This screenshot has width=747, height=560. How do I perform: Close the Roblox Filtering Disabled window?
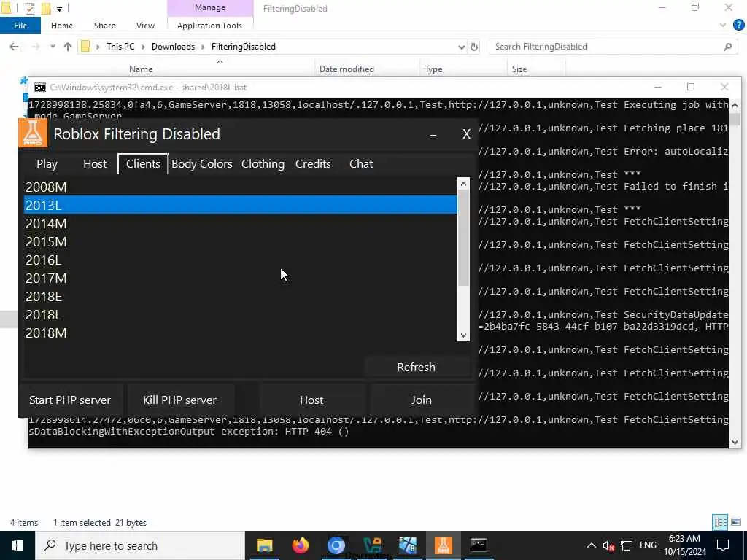click(466, 134)
